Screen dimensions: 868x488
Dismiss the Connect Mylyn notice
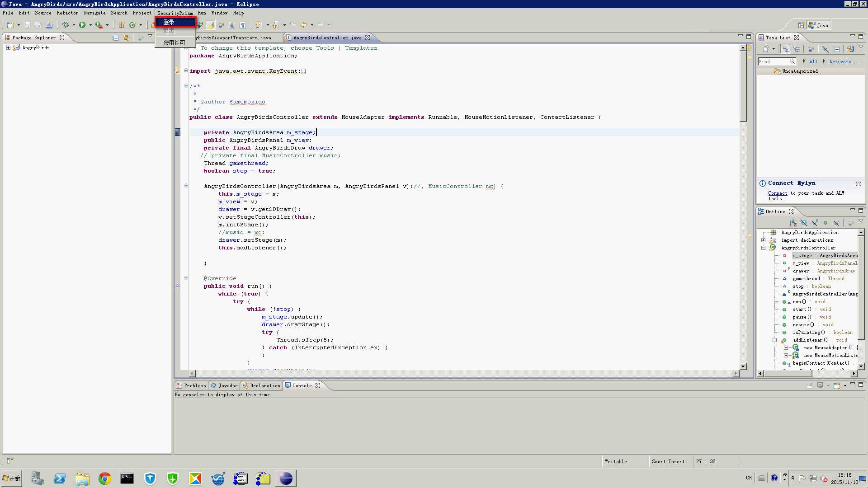point(858,183)
